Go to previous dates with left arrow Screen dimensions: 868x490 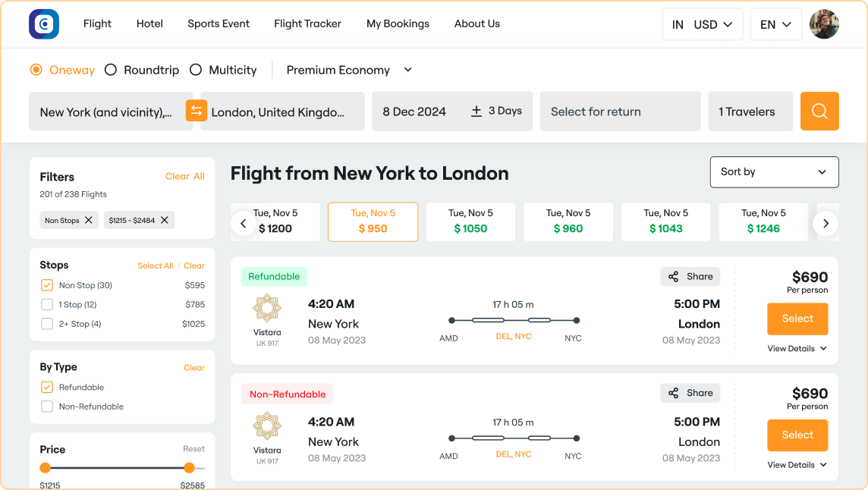244,223
